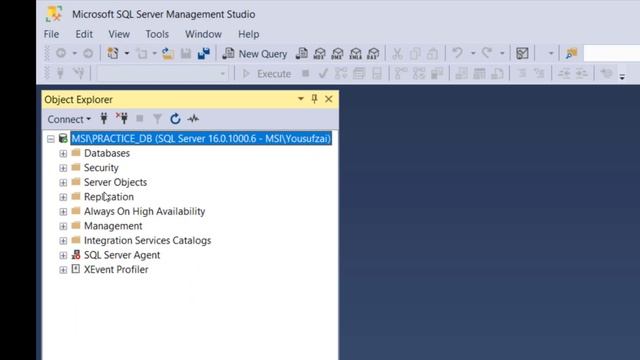Click the Analysis Services MDX Query icon
This screenshot has width=640, height=360.
pyautogui.click(x=320, y=53)
